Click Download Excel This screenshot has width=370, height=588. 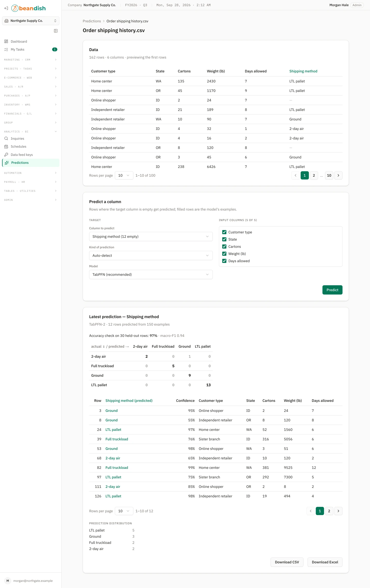(325, 562)
